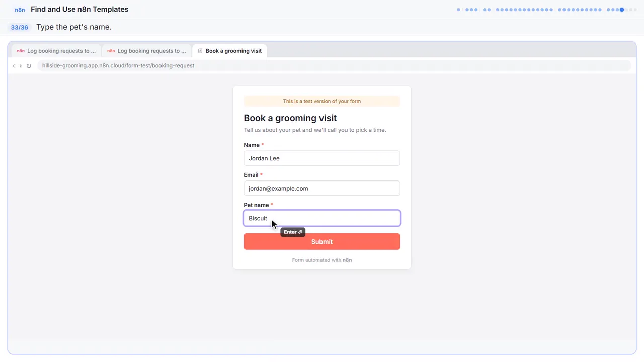Click the browser back arrow
The height and width of the screenshot is (362, 644).
[x=14, y=66]
